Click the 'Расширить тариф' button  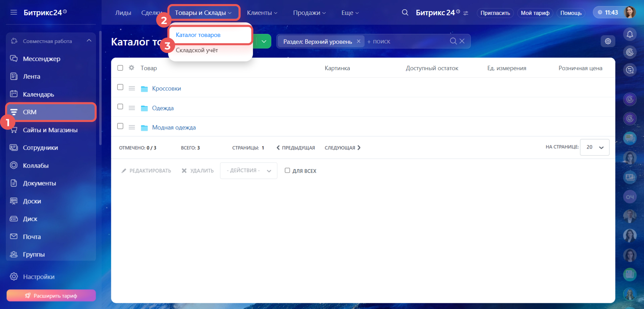tap(51, 295)
